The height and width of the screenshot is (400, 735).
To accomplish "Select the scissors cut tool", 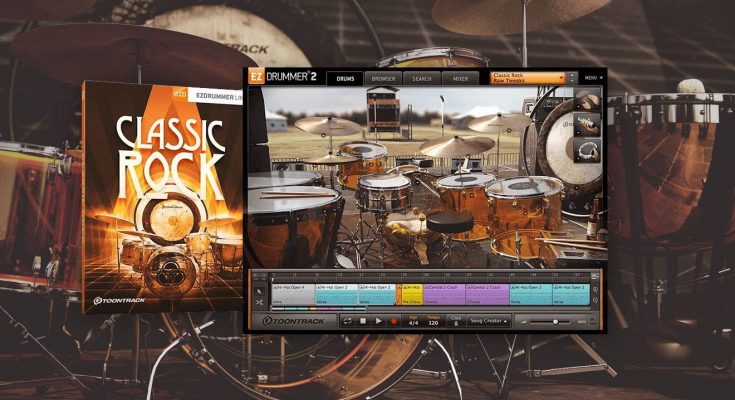I will click(260, 301).
